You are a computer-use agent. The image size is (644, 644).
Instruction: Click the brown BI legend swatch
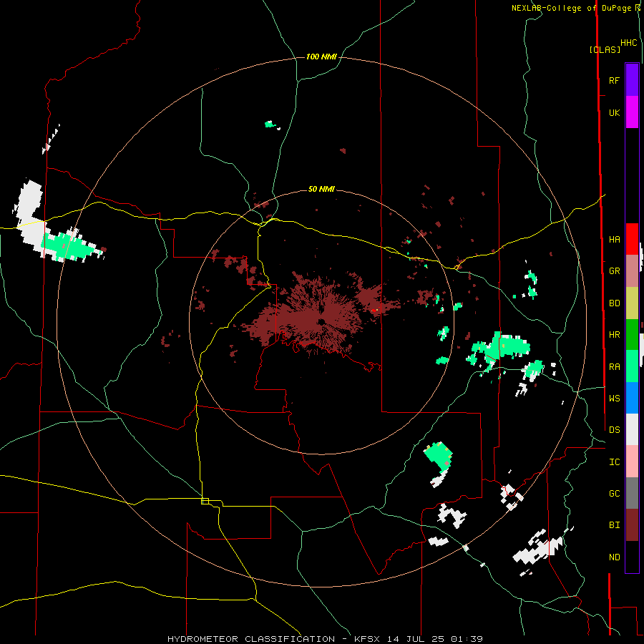632,525
